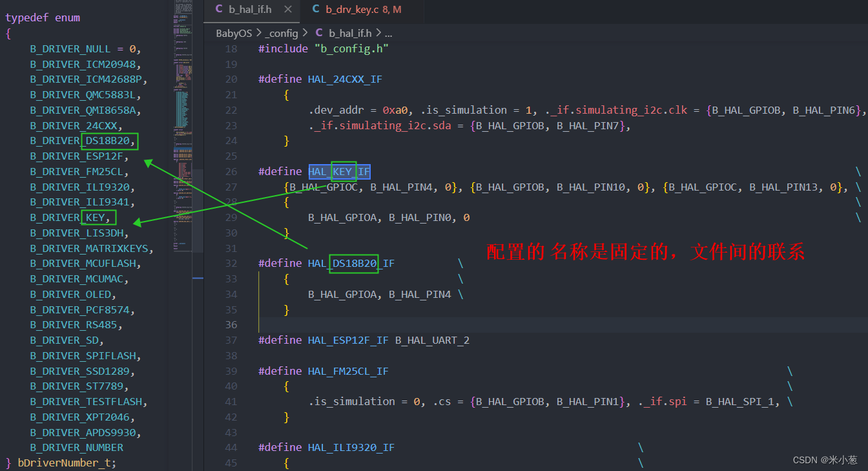
Task: Click B_DRIVER_OLED enum entry
Action: click(x=72, y=294)
